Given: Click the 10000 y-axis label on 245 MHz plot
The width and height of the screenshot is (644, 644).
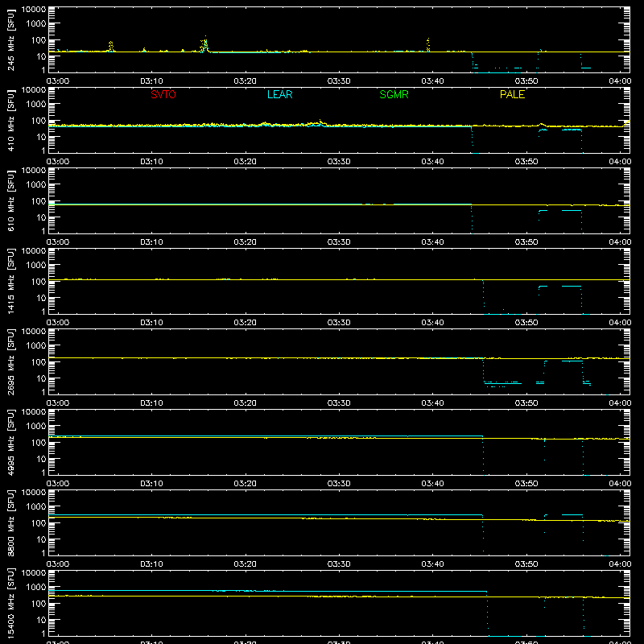Looking at the screenshot, I should (x=34, y=10).
